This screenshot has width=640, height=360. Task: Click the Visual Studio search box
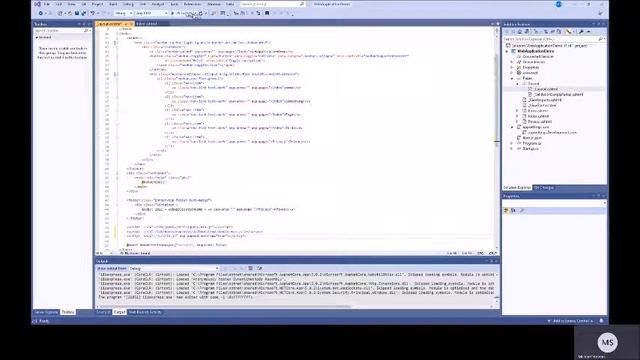272,4
